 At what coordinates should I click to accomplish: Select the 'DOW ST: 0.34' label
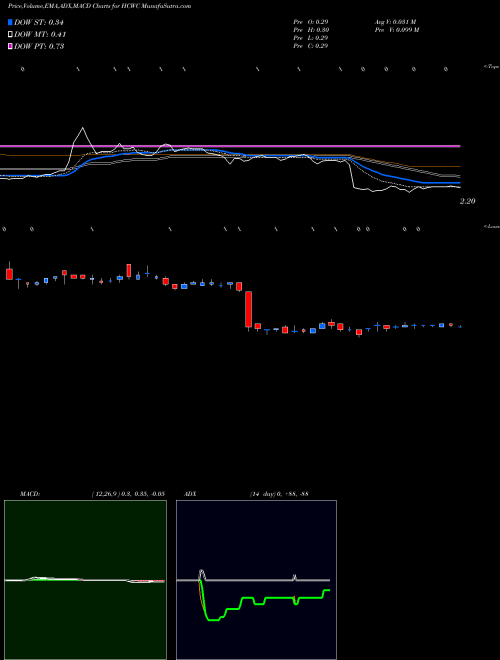39,22
